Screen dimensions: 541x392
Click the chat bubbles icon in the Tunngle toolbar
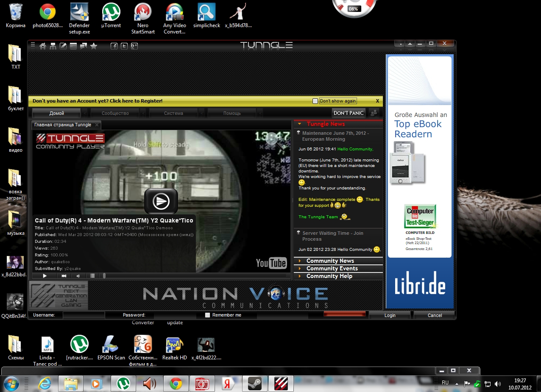pos(84,46)
